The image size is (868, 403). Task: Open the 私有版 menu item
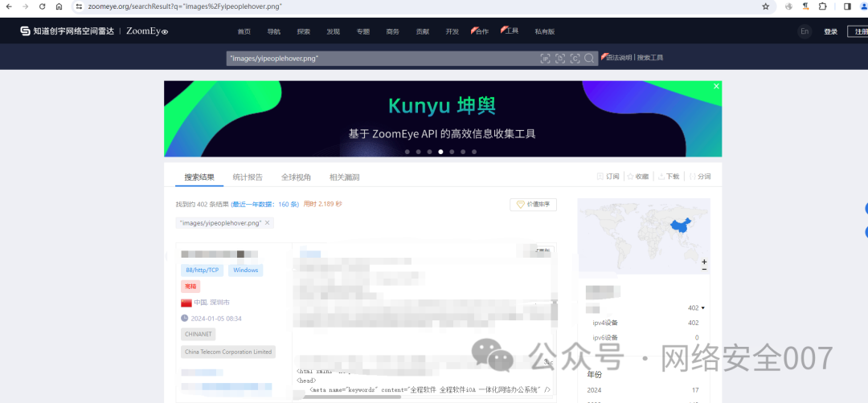(545, 31)
